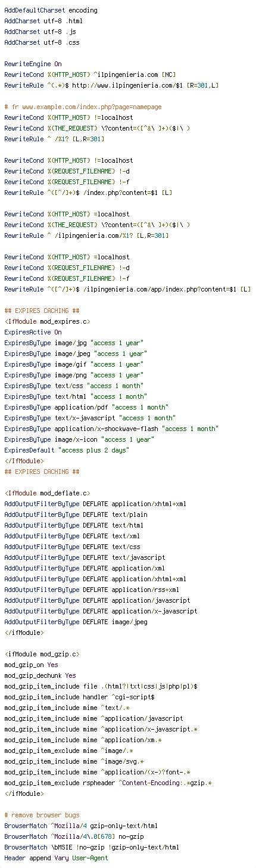The width and height of the screenshot is (256, 868).
Task: Click RewriteRule '^ /ilpingenieria.com/%1?' line
Action: [x=86, y=235]
